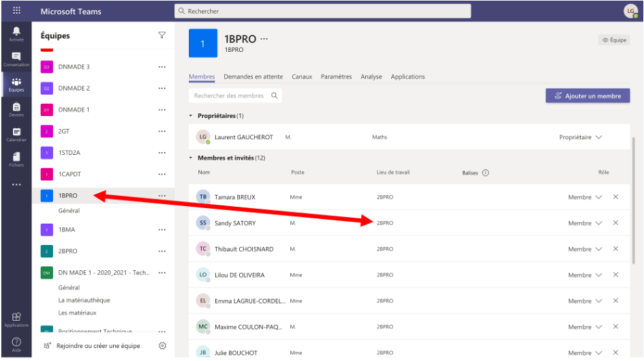Image resolution: width=644 pixels, height=361 pixels.
Task: Open role dropdown for Emma LAGRUE-CORDEL
Action: click(x=585, y=301)
